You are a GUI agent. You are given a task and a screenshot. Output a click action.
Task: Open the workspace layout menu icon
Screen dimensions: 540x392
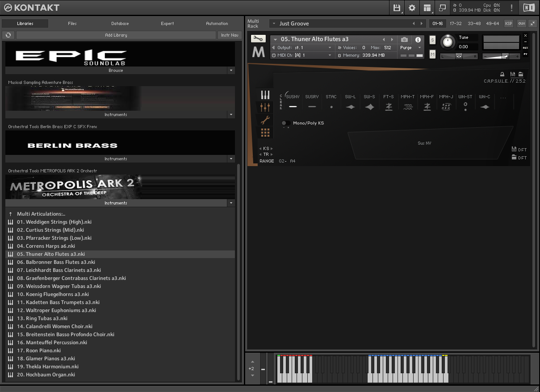(x=427, y=8)
